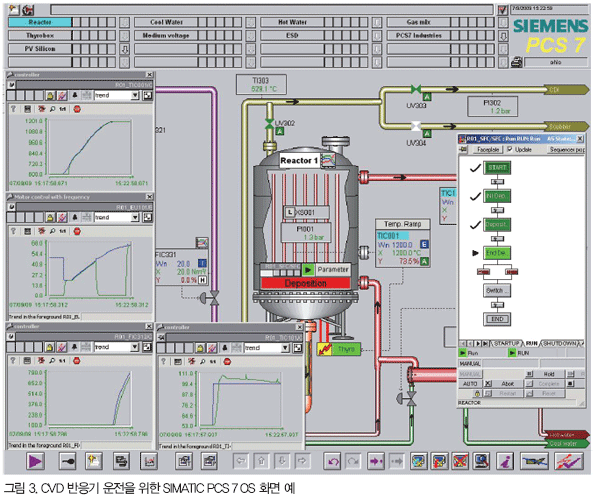594x497 pixels.
Task: Click the green play icon beside Parameter button
Action: (308, 270)
